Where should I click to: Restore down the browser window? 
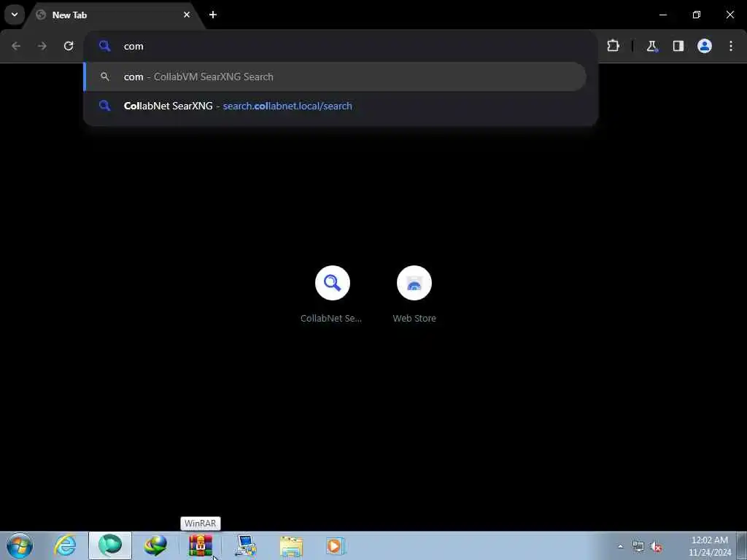[x=697, y=15]
